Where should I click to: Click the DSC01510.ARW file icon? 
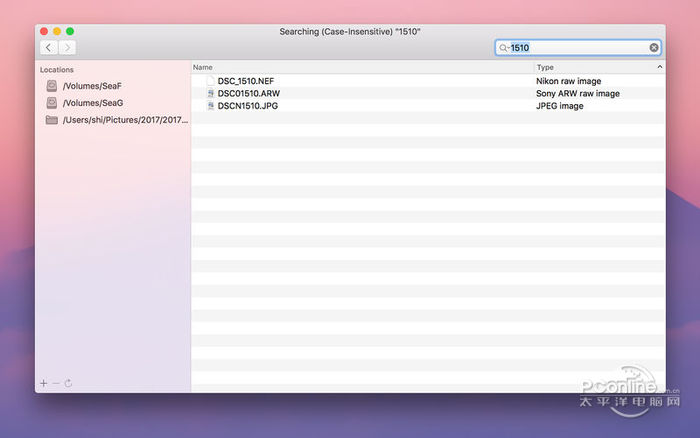[x=211, y=93]
